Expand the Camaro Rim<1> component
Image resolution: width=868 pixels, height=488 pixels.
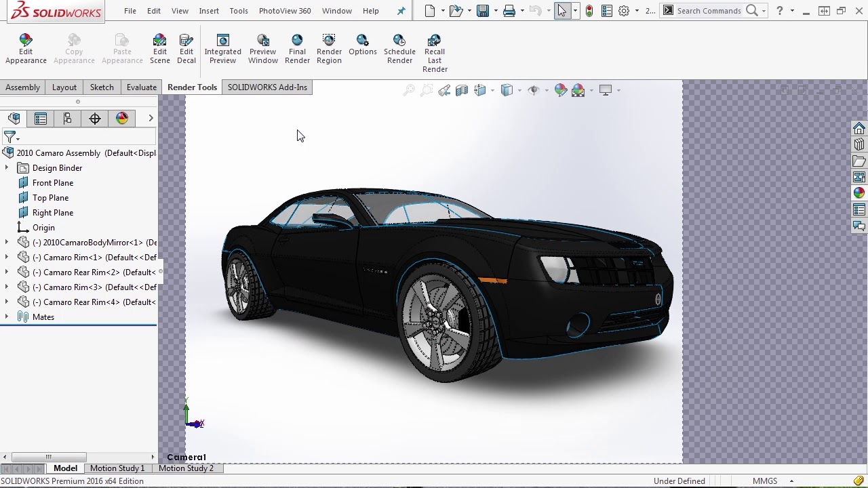click(x=7, y=258)
